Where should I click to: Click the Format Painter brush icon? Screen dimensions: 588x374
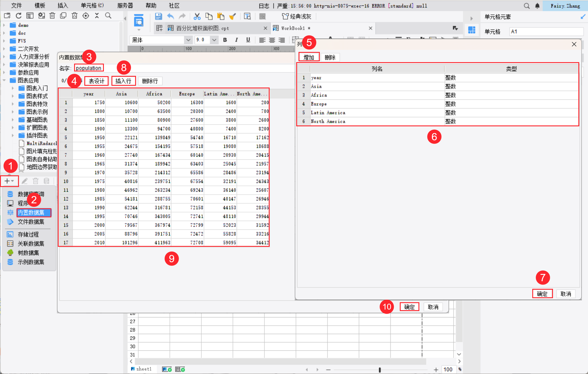(x=232, y=16)
